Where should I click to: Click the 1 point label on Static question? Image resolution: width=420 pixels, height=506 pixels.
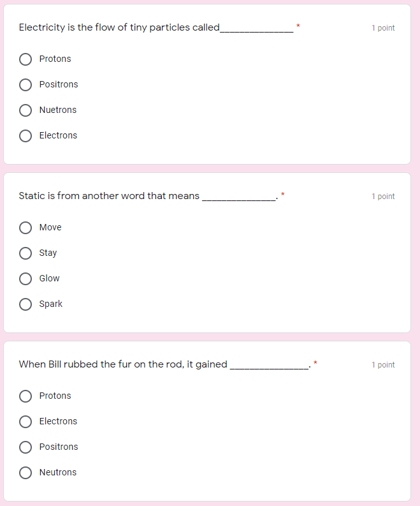click(x=383, y=197)
